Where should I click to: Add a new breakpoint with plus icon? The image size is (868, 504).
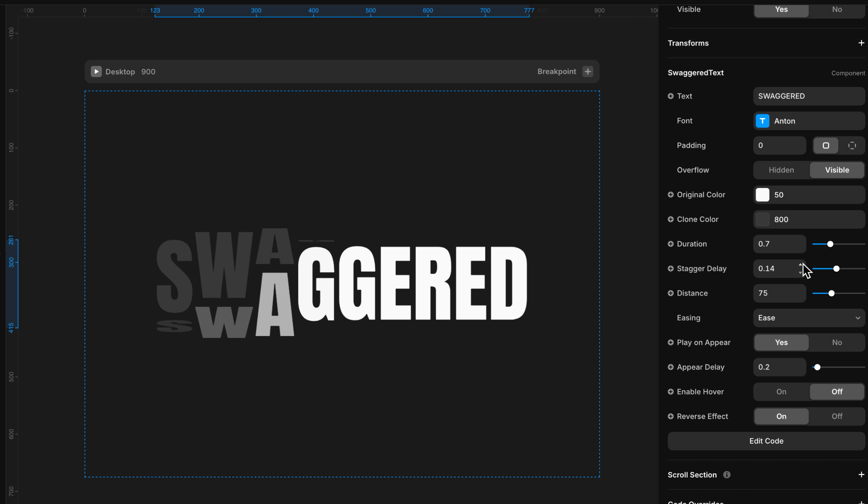[588, 72]
